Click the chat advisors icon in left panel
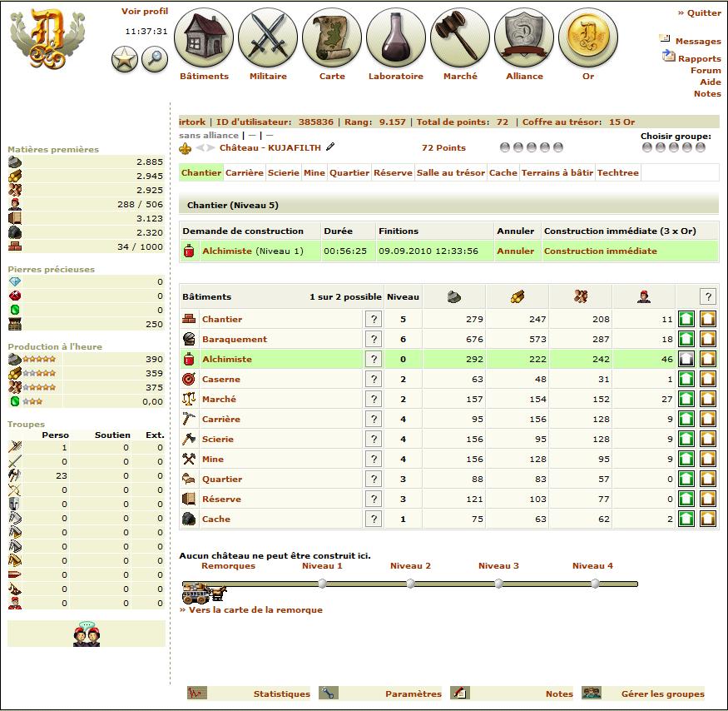 (x=87, y=634)
